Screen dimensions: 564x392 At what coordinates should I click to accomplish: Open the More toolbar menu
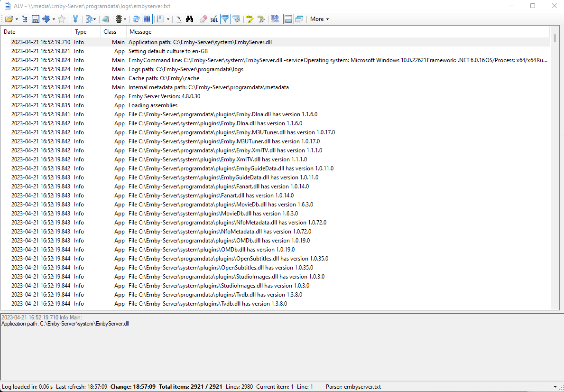pyautogui.click(x=319, y=19)
